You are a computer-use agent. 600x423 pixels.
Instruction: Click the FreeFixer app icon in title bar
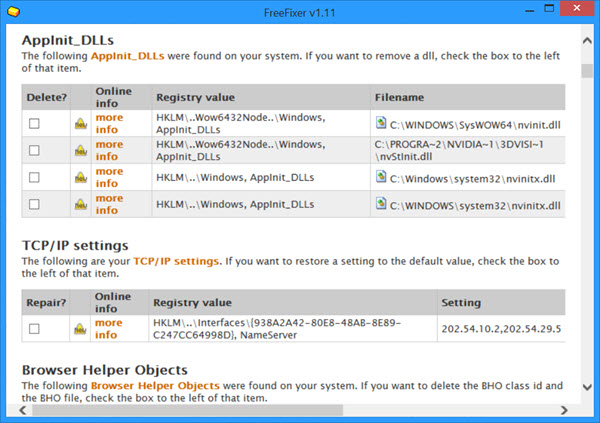pos(13,12)
